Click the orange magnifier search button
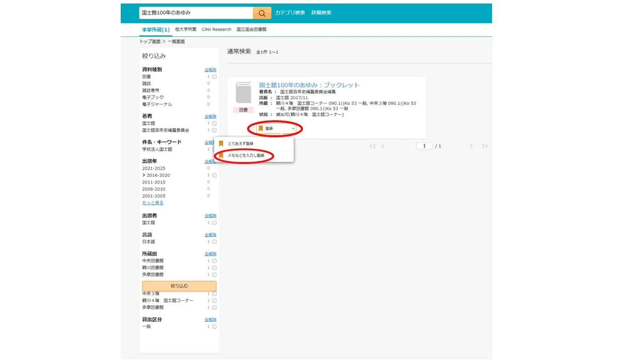Screen dimensions: 644x362 click(x=262, y=13)
